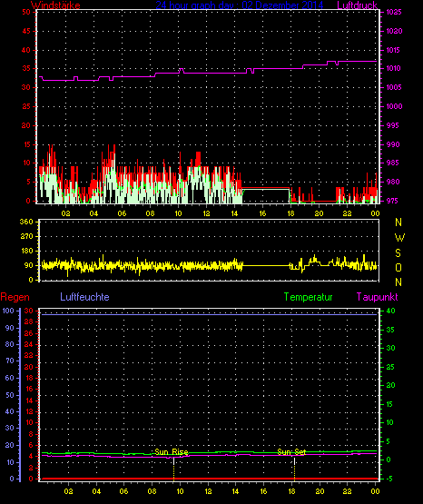Click the red '15' wind strength axis value

click(26, 144)
